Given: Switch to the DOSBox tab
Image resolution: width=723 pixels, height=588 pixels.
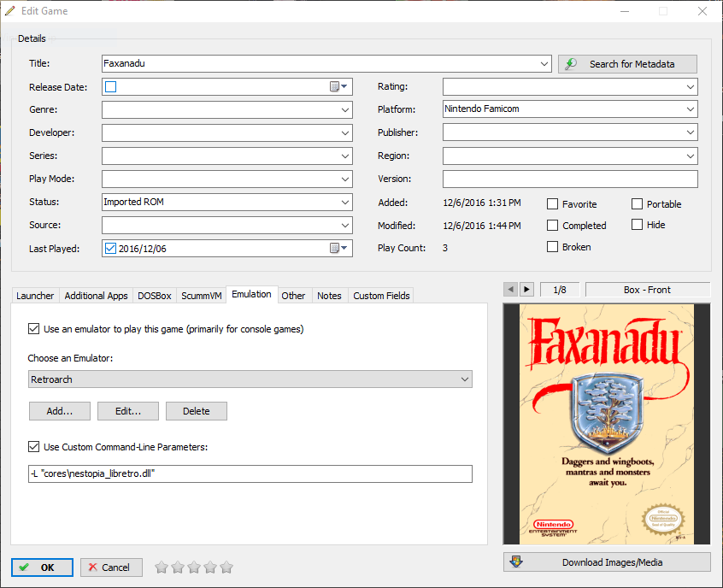Looking at the screenshot, I should click(155, 296).
